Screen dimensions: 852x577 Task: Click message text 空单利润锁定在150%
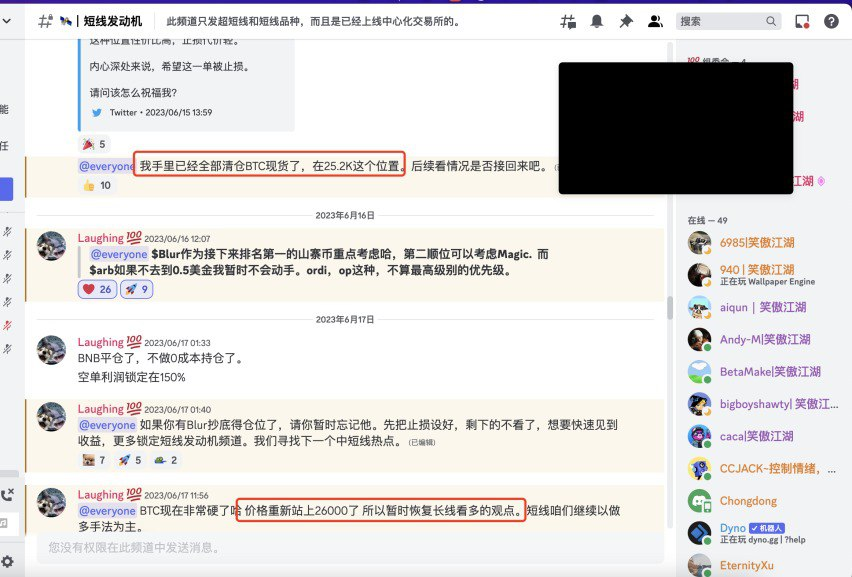(x=131, y=377)
